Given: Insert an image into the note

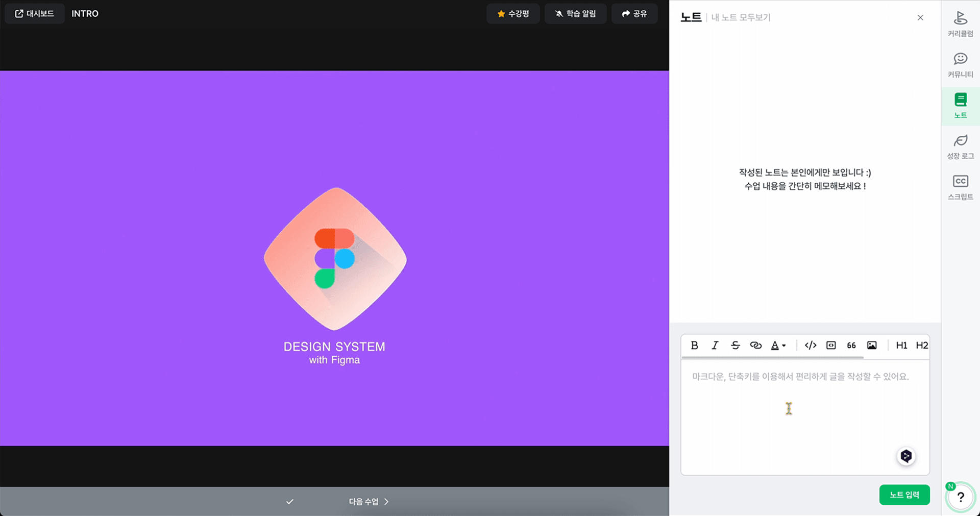Looking at the screenshot, I should tap(872, 346).
